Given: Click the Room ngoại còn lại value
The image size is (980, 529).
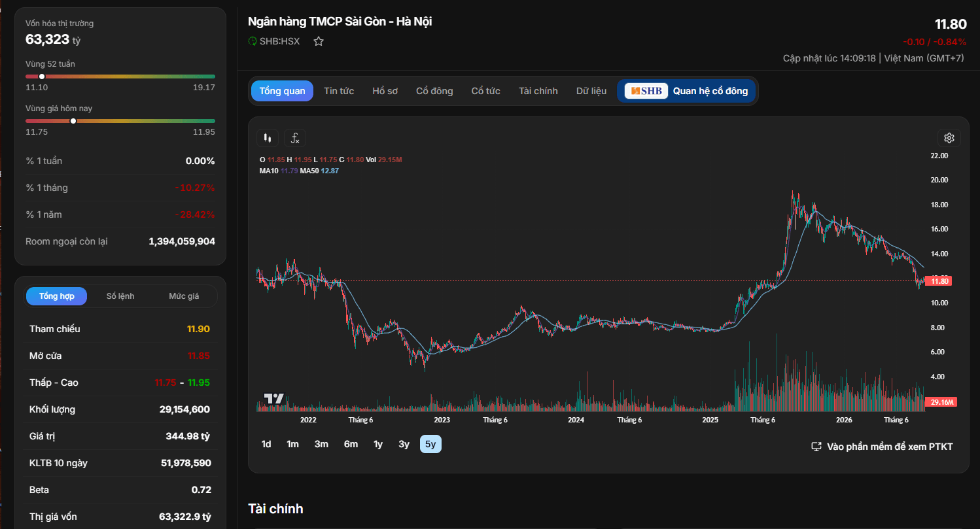Looking at the screenshot, I should [x=182, y=241].
